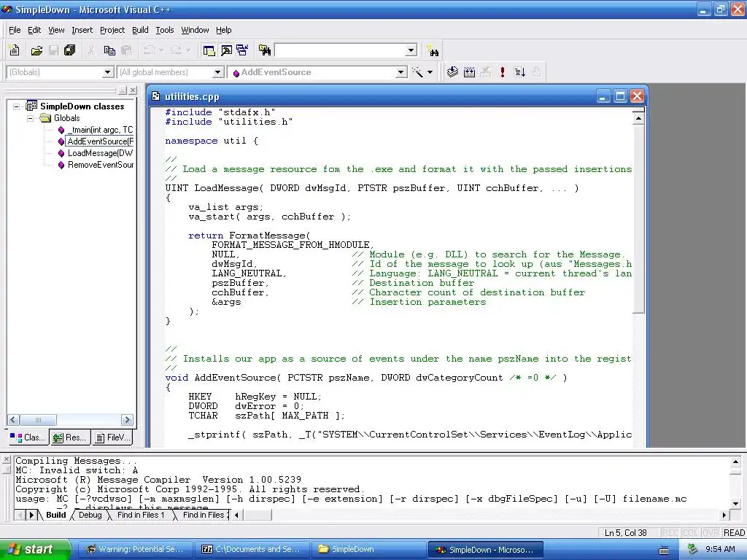The image size is (747, 560).
Task: Click the Compile icon on build toolbar
Action: point(452,72)
